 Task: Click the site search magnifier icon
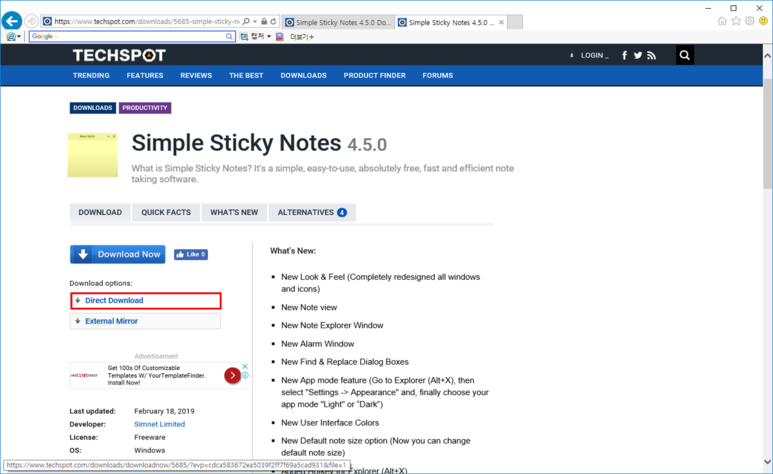click(x=685, y=55)
